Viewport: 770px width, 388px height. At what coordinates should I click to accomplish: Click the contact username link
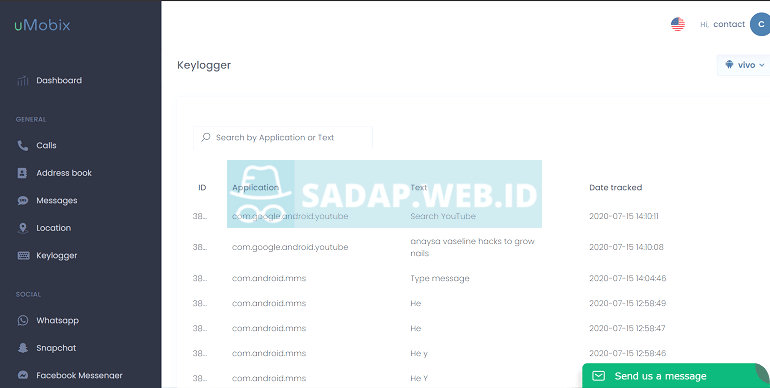click(x=729, y=24)
